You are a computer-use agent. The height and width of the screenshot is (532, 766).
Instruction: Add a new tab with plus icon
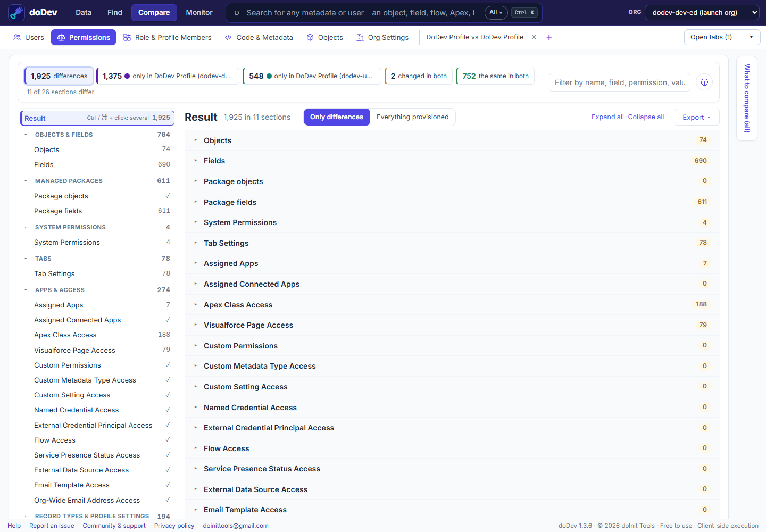[549, 37]
